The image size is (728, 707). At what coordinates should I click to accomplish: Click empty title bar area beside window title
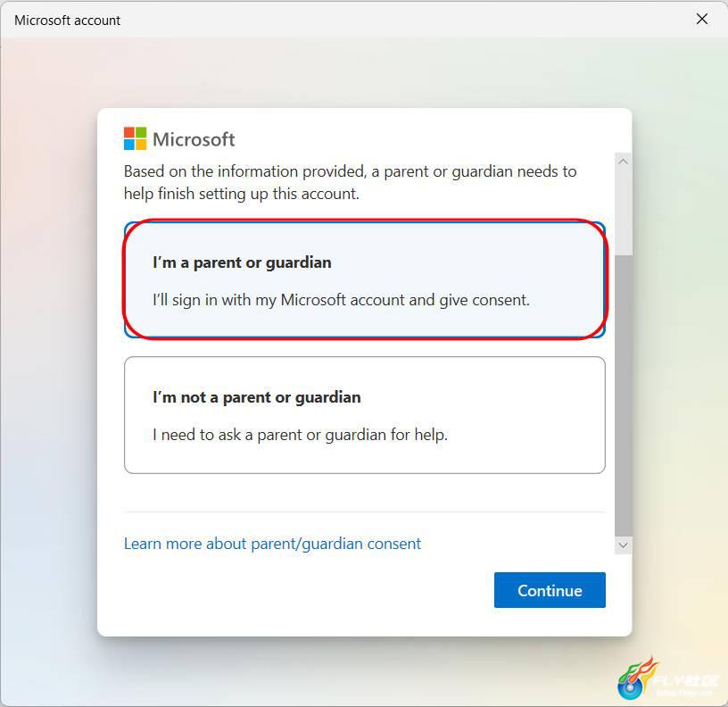(404, 20)
